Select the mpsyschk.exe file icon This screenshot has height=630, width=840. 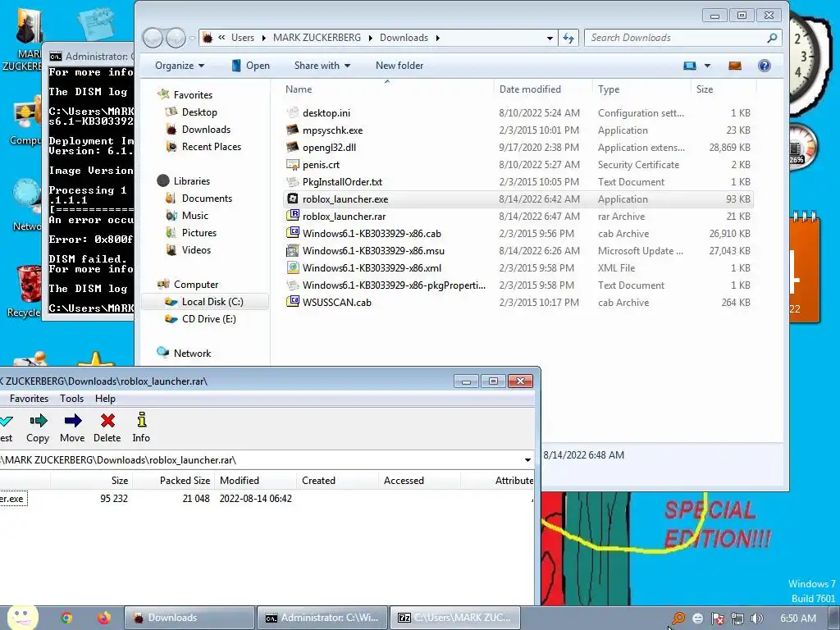[x=293, y=130]
